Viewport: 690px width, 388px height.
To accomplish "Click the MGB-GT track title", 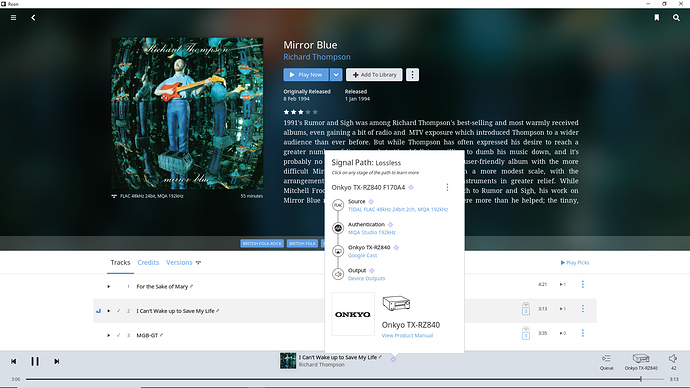I will pyautogui.click(x=147, y=335).
